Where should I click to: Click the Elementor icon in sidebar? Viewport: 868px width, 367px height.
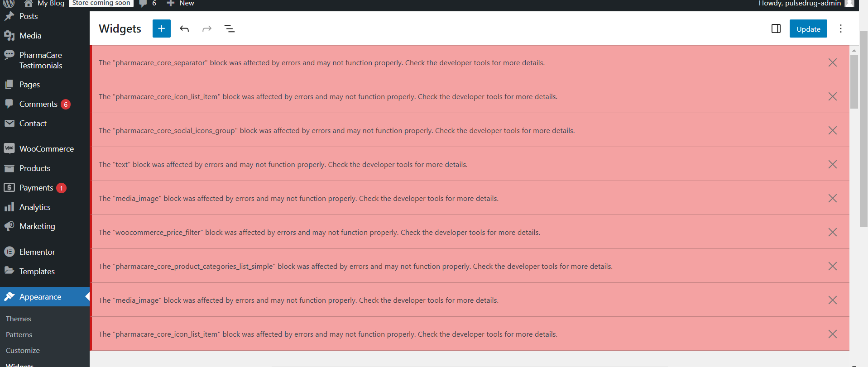click(x=9, y=252)
